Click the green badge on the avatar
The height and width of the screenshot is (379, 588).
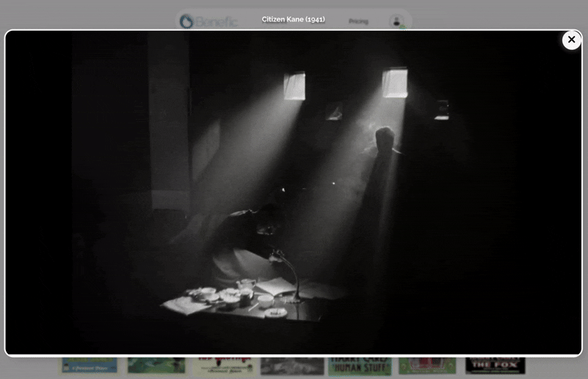pos(403,27)
